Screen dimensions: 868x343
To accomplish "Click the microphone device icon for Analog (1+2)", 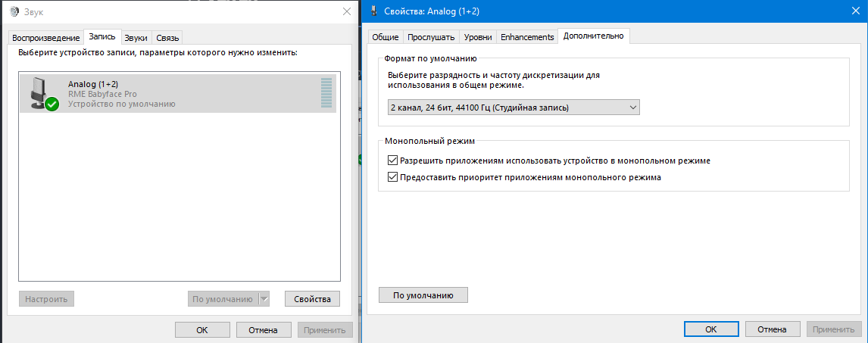I will 39,92.
